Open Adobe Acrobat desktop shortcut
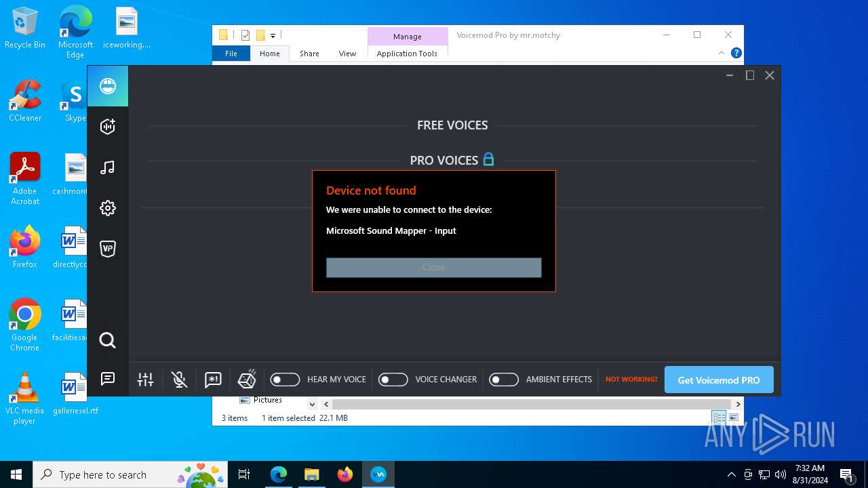 (25, 179)
